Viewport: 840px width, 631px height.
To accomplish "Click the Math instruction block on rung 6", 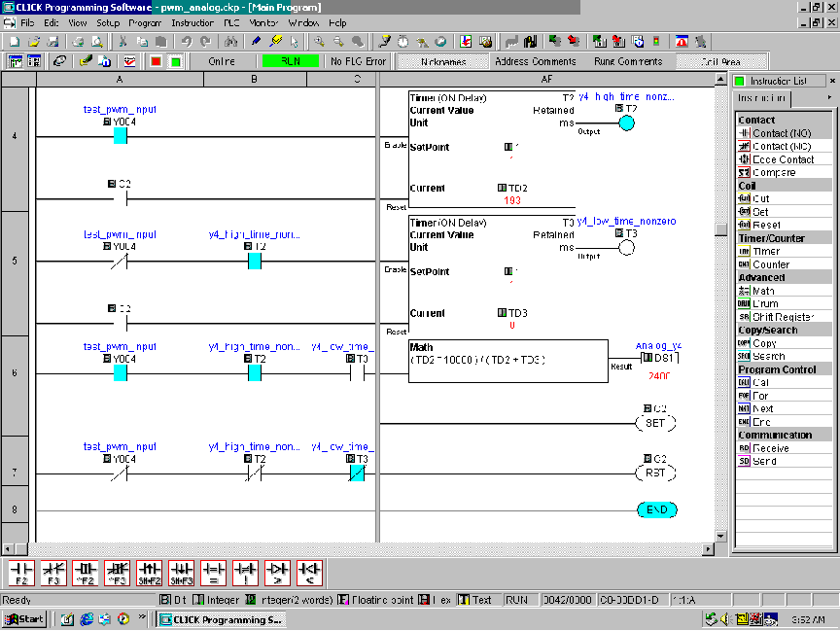I will tap(507, 361).
